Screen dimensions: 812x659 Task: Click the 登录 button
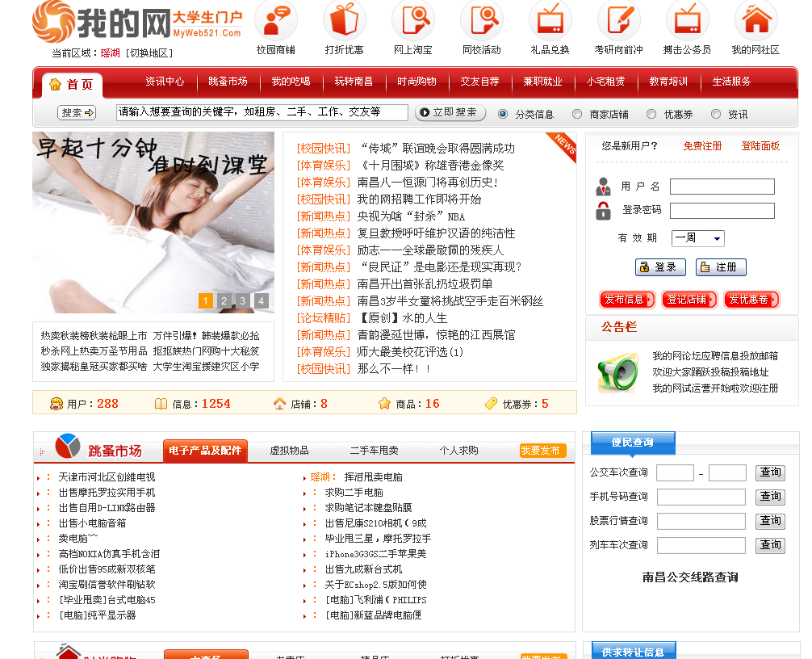pyautogui.click(x=660, y=267)
